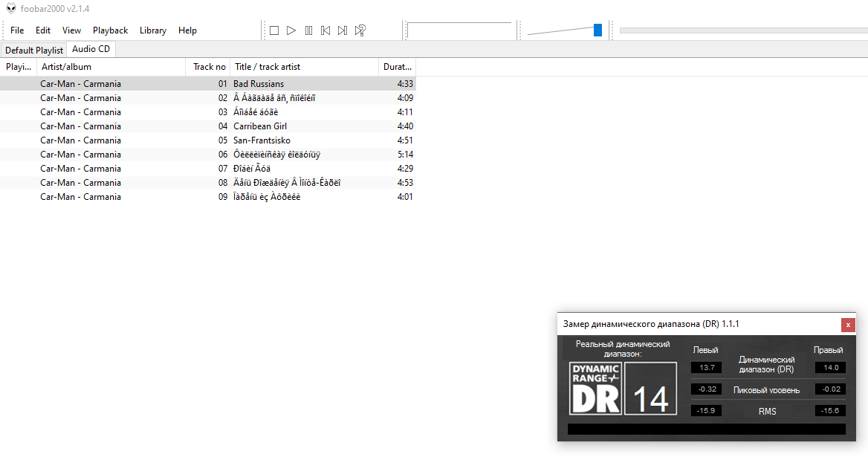Open the Playback menu
The width and height of the screenshot is (868, 457).
(110, 30)
